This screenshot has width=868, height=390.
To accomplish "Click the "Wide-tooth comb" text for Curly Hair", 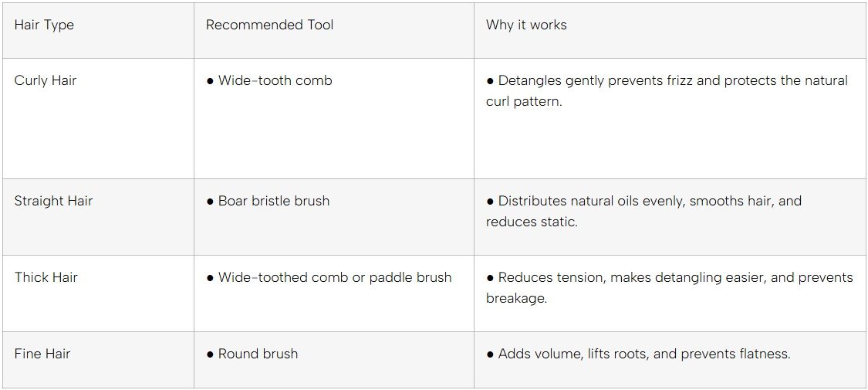I will click(275, 80).
